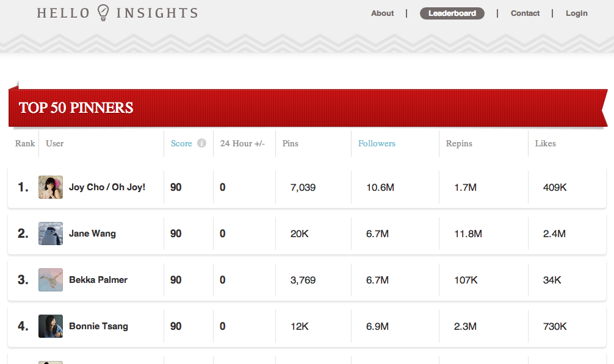This screenshot has height=364, width=614.
Task: Click the 24 Hour +/- column header
Action: pyautogui.click(x=242, y=143)
